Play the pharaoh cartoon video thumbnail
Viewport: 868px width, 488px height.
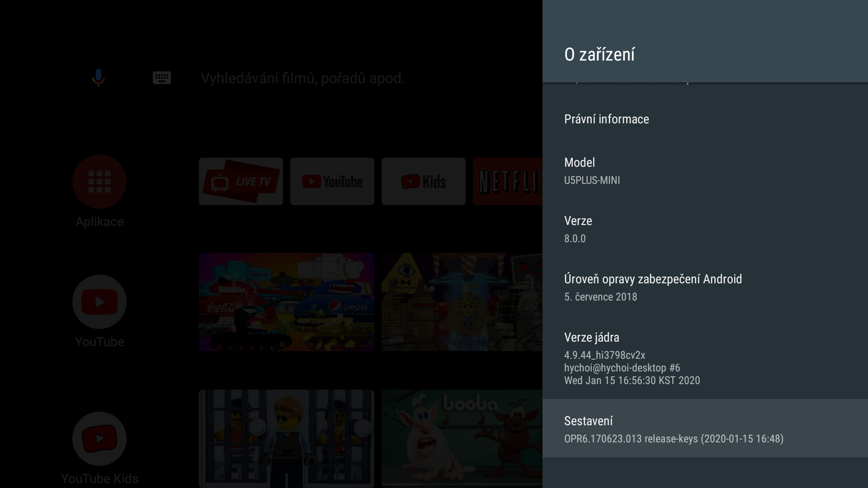coord(462,302)
